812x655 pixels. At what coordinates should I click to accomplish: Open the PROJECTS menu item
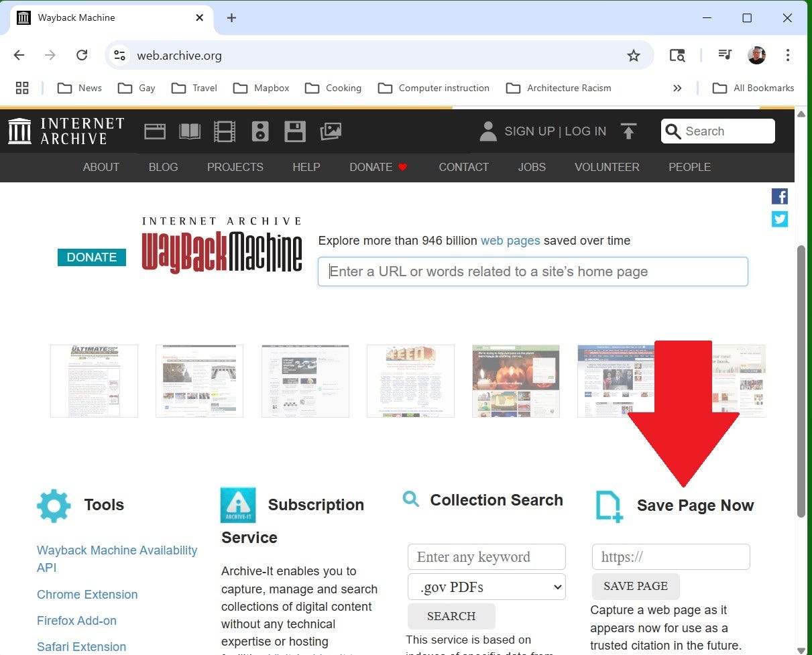coord(235,168)
